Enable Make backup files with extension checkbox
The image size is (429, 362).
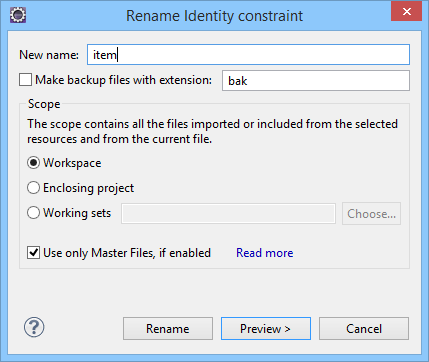point(25,80)
